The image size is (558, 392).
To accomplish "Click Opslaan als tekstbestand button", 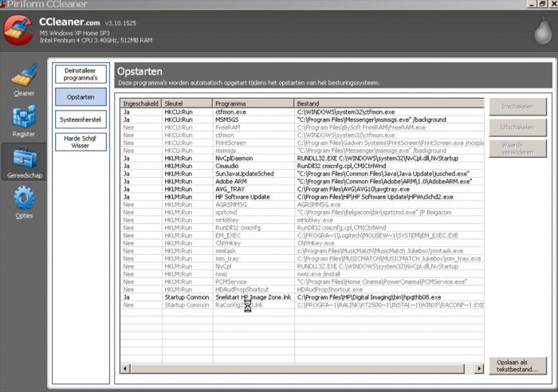I will (x=517, y=366).
